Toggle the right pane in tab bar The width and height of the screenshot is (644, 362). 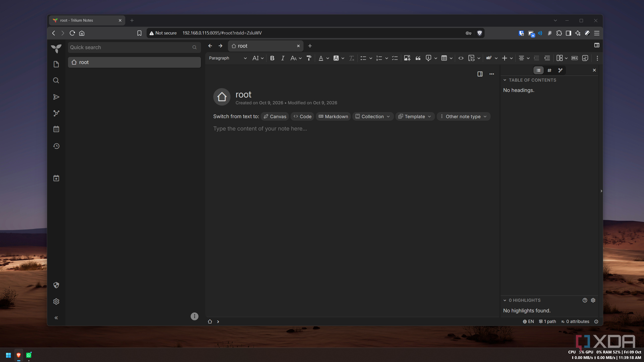pos(597,45)
